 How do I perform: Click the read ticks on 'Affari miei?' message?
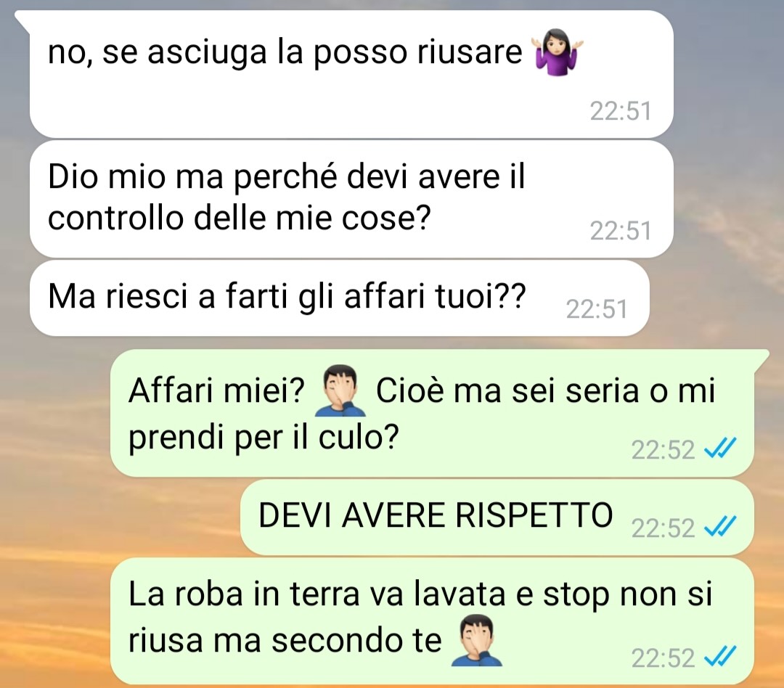719,448
